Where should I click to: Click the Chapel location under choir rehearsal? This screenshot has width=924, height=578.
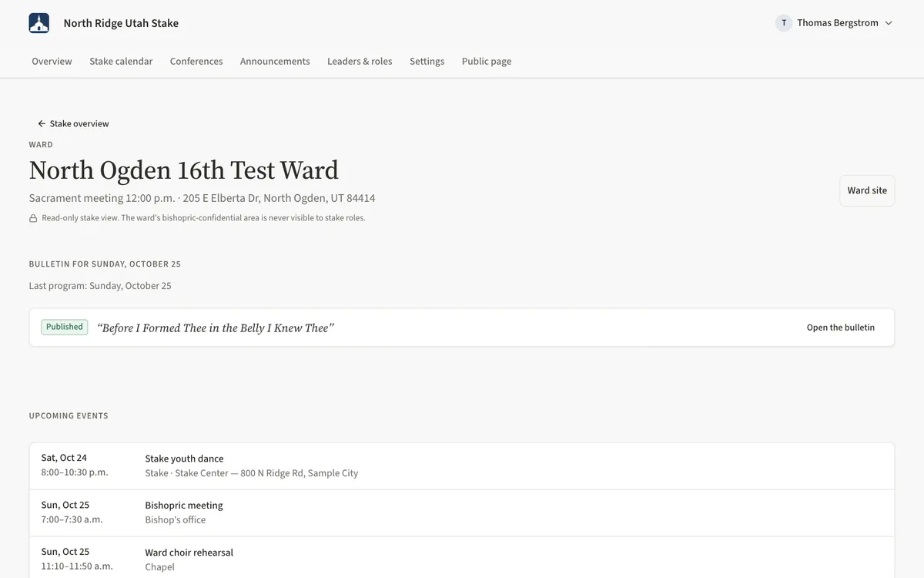(x=160, y=567)
